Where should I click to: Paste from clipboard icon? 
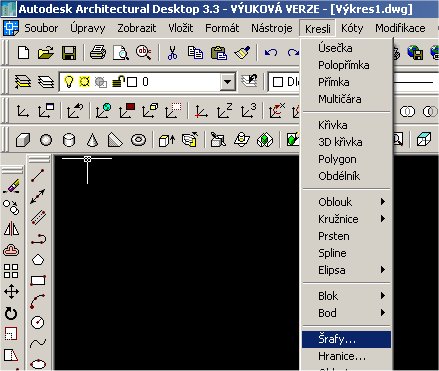pyautogui.click(x=219, y=53)
